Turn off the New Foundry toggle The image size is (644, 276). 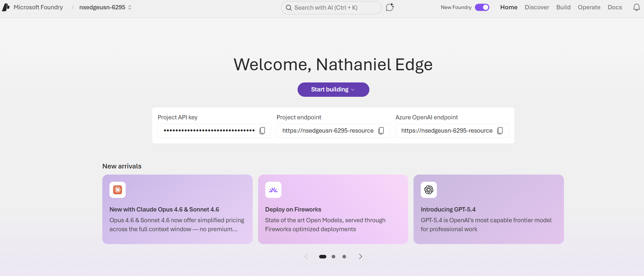point(482,7)
